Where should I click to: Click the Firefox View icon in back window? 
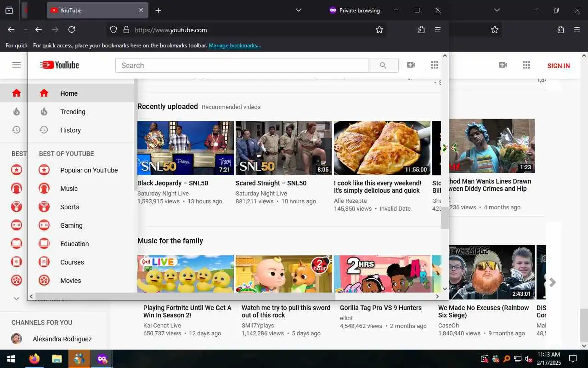point(9,10)
